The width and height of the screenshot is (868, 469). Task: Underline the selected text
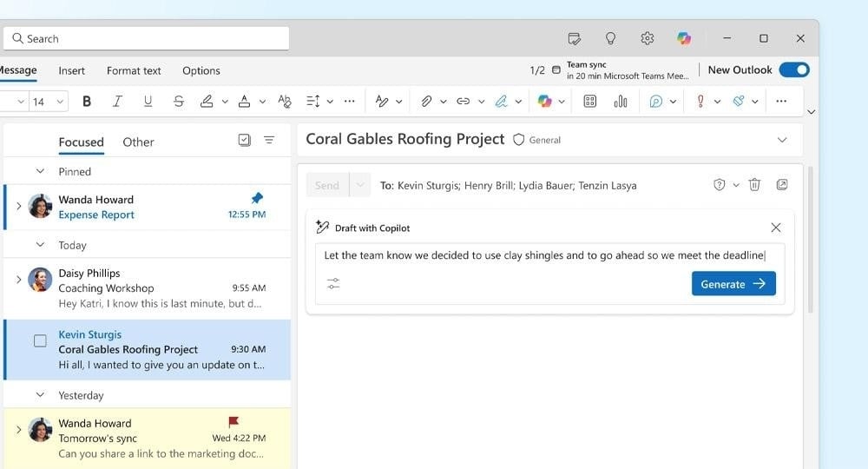(x=148, y=102)
